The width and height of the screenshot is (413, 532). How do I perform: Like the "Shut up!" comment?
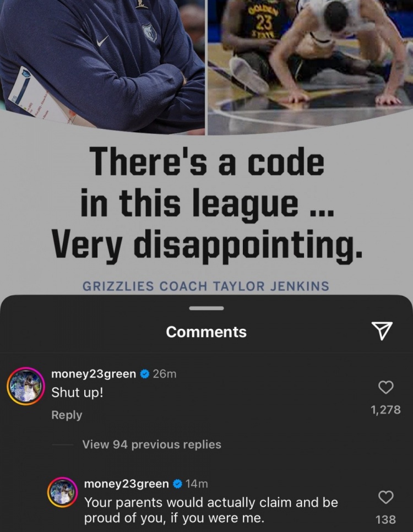point(386,387)
